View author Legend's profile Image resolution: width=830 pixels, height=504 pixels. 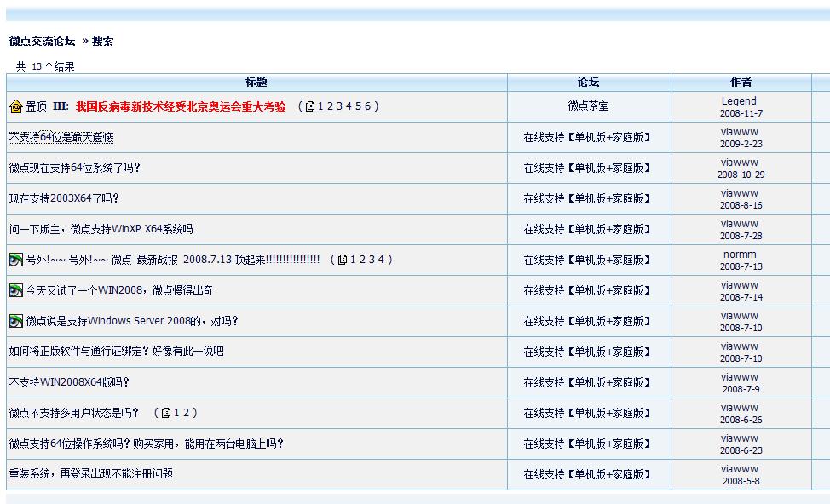pyautogui.click(x=739, y=101)
